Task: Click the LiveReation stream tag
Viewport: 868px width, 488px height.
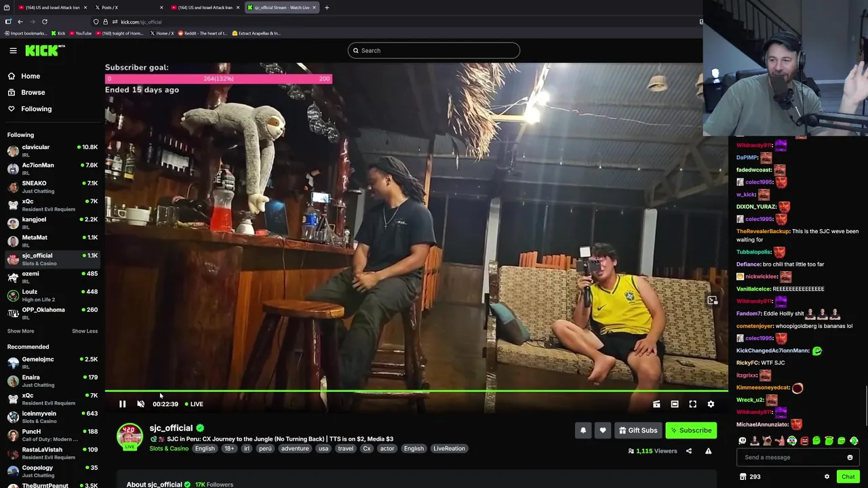Action: pos(449,449)
